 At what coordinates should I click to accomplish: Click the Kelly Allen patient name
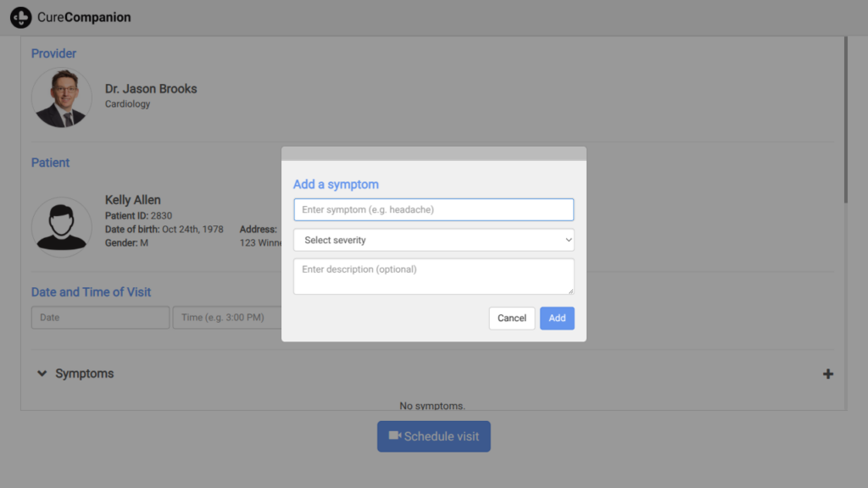pos(132,200)
